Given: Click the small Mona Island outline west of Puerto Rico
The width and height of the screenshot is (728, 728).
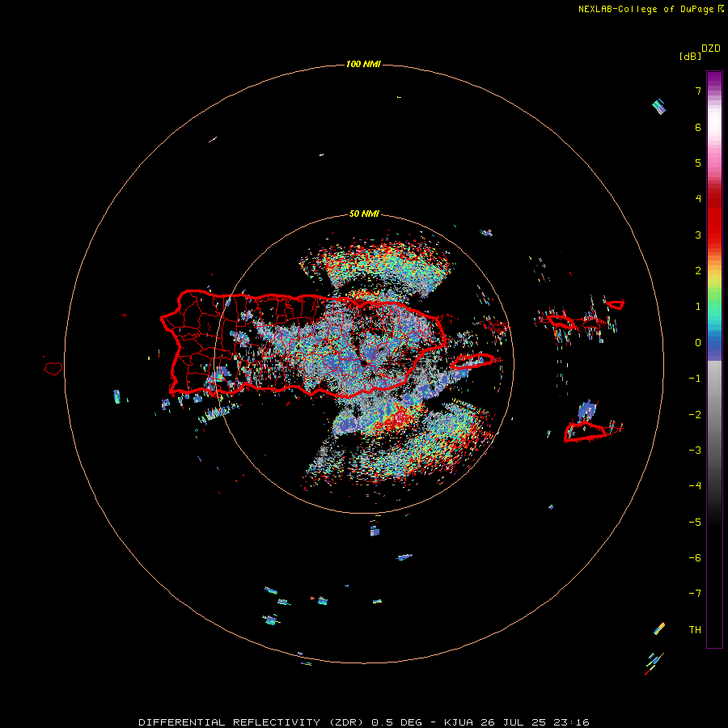Looking at the screenshot, I should (x=53, y=369).
